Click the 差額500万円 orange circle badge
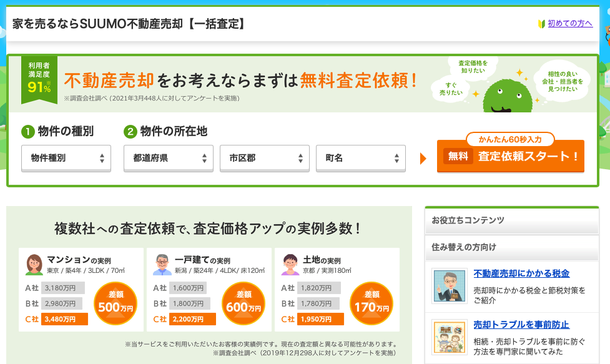Screen dimensions: 610x364 click(116, 303)
